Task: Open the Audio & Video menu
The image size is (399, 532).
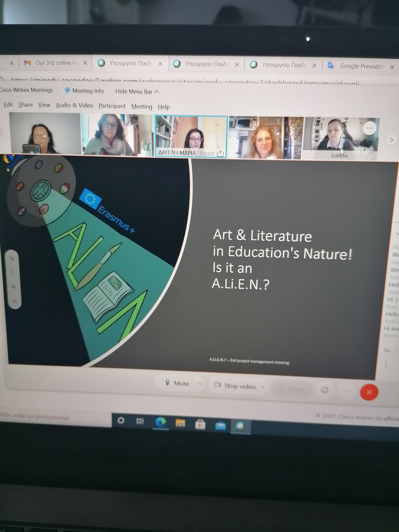Action: (75, 105)
